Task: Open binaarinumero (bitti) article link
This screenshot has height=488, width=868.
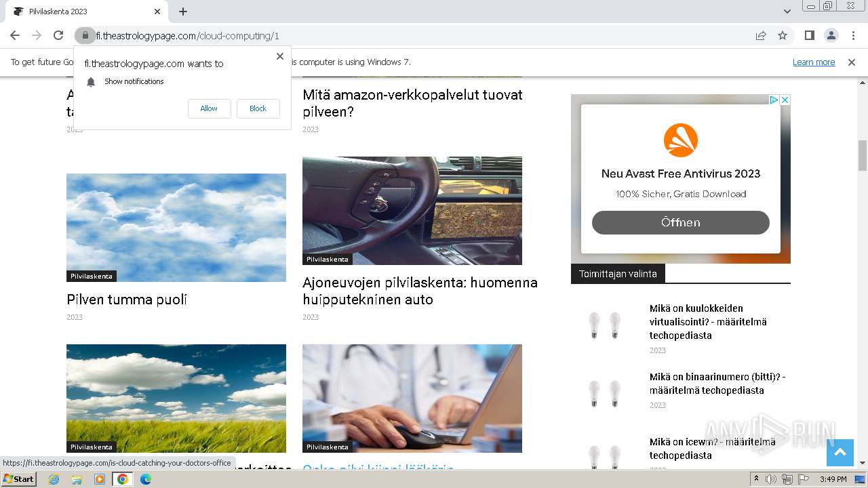Action: point(717,384)
